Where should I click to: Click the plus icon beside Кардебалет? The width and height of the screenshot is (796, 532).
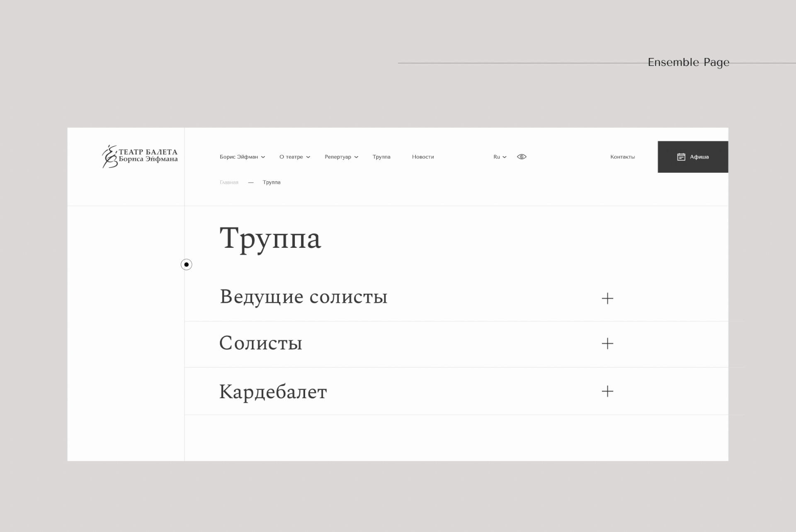(x=607, y=391)
